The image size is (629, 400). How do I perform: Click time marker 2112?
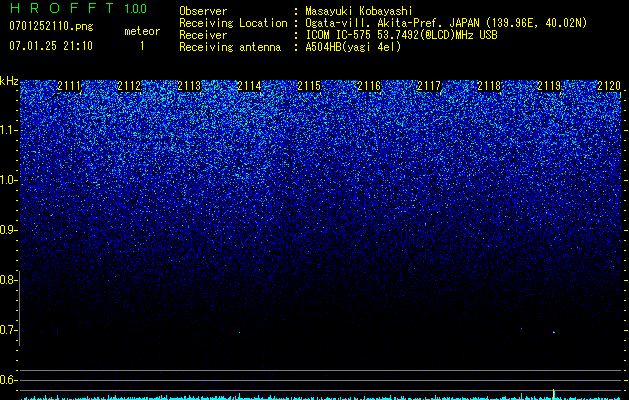click(129, 86)
